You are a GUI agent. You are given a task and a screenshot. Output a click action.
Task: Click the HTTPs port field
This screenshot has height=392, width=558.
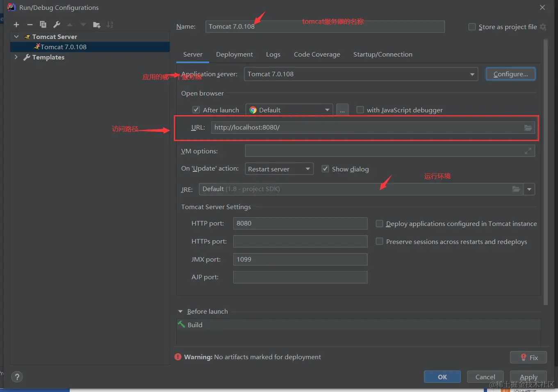point(300,242)
